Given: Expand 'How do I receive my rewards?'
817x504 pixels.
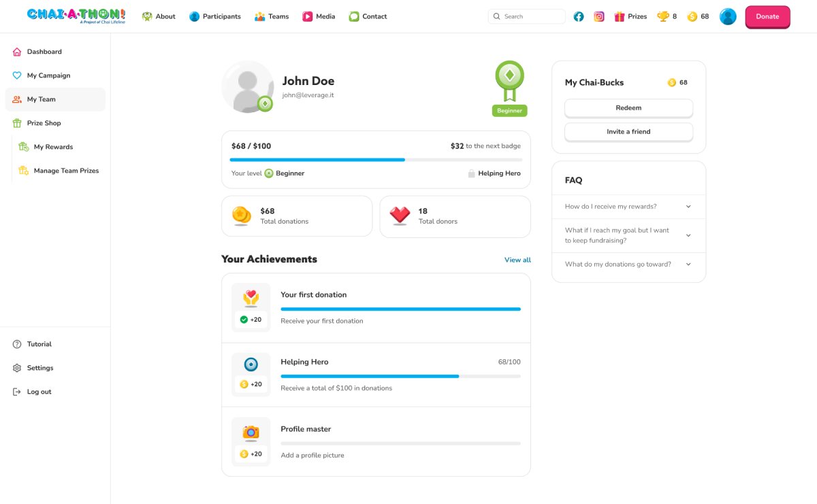Looking at the screenshot, I should tap(628, 206).
